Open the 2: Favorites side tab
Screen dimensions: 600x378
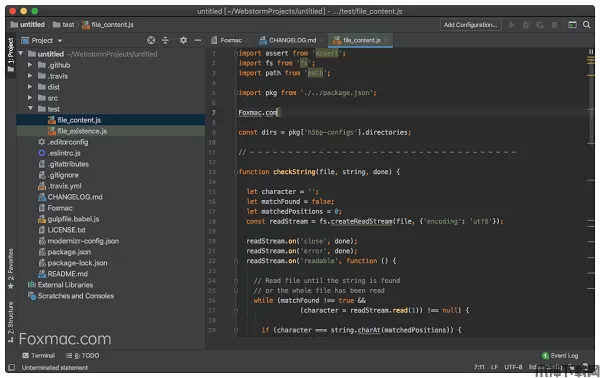click(x=11, y=269)
